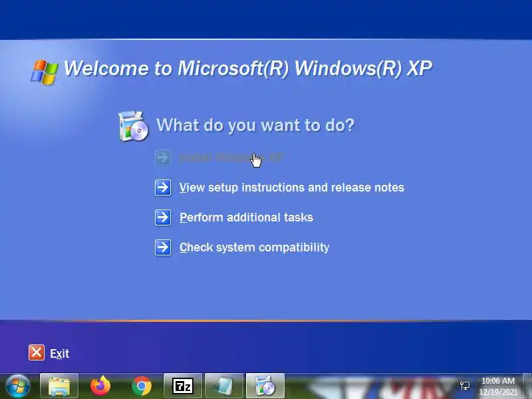Open the Windows Start orb

click(x=18, y=386)
